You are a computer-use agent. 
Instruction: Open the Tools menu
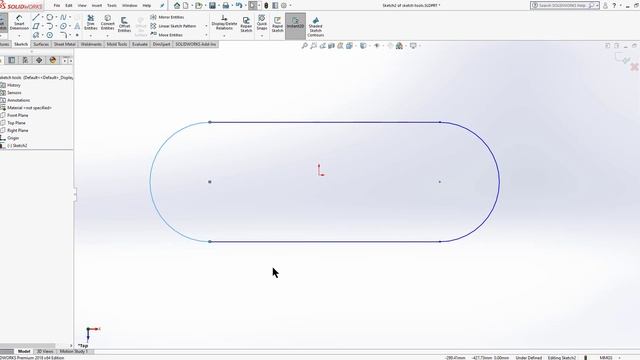point(111,6)
